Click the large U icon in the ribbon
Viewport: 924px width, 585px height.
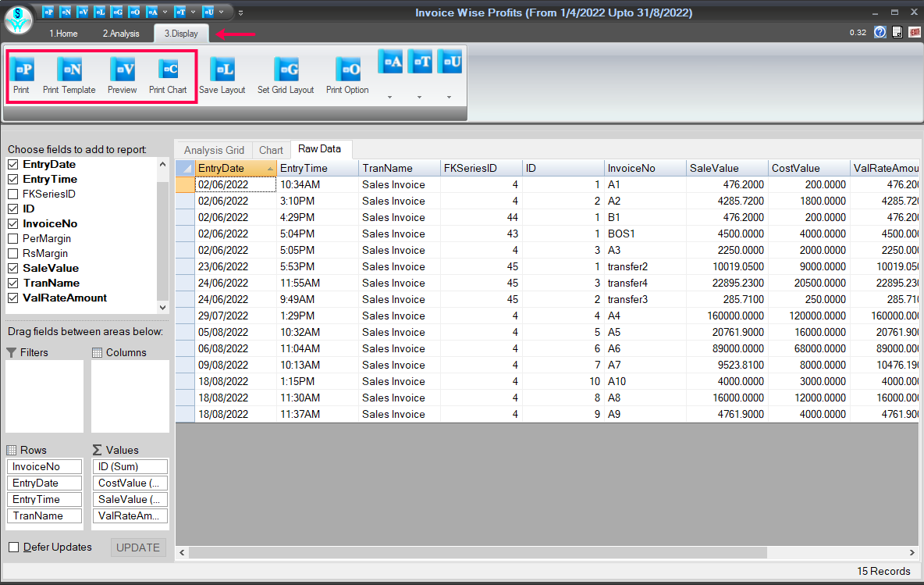[450, 62]
